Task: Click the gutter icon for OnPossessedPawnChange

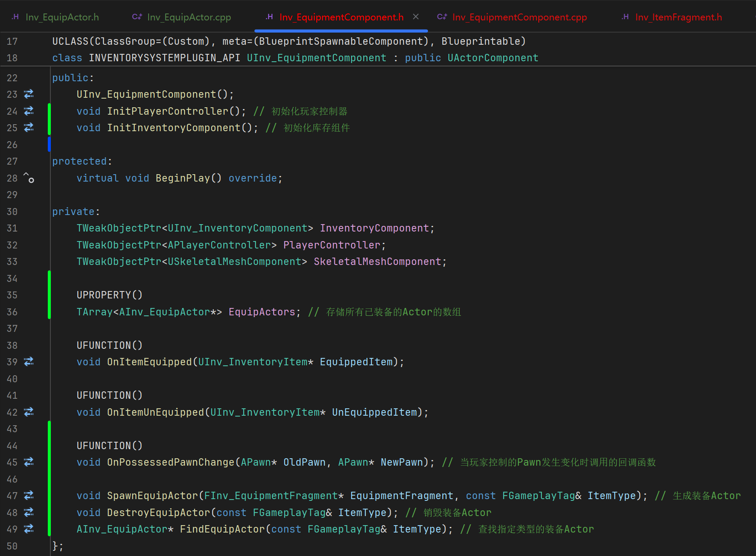Action: (29, 462)
